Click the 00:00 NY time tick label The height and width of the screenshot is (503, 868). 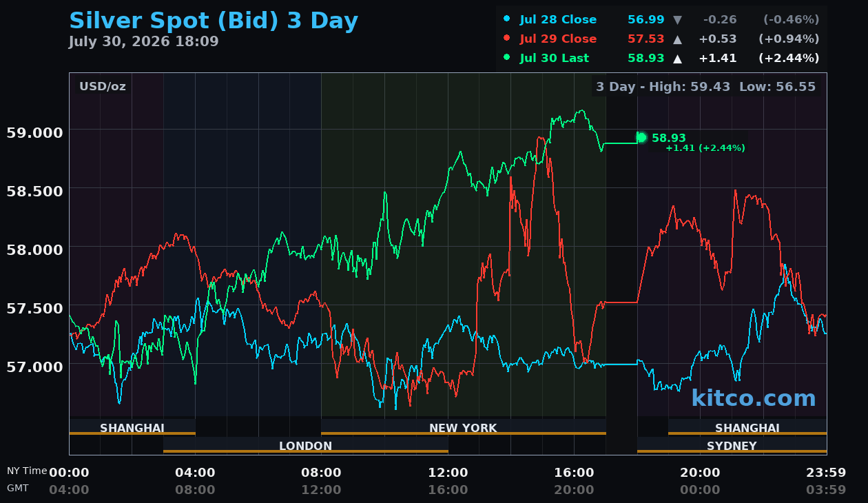tap(69, 473)
